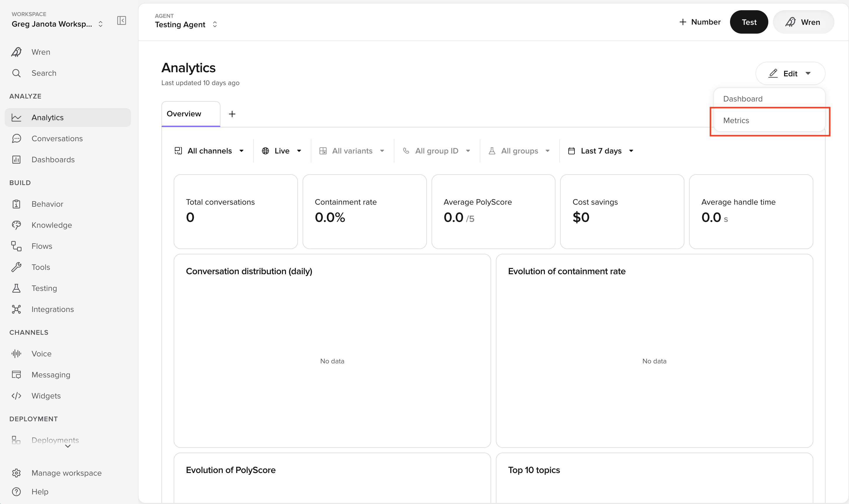Click the Search magnifier icon
849x504 pixels.
16,73
